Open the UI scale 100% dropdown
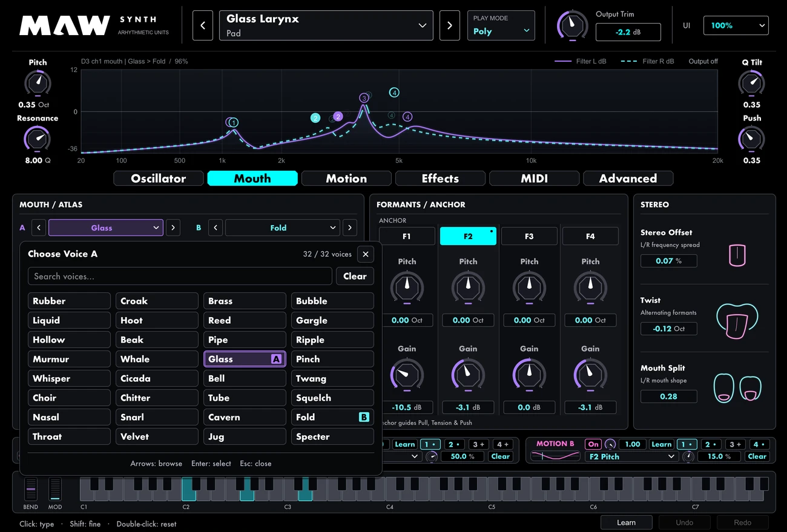The width and height of the screenshot is (787, 532). (736, 25)
